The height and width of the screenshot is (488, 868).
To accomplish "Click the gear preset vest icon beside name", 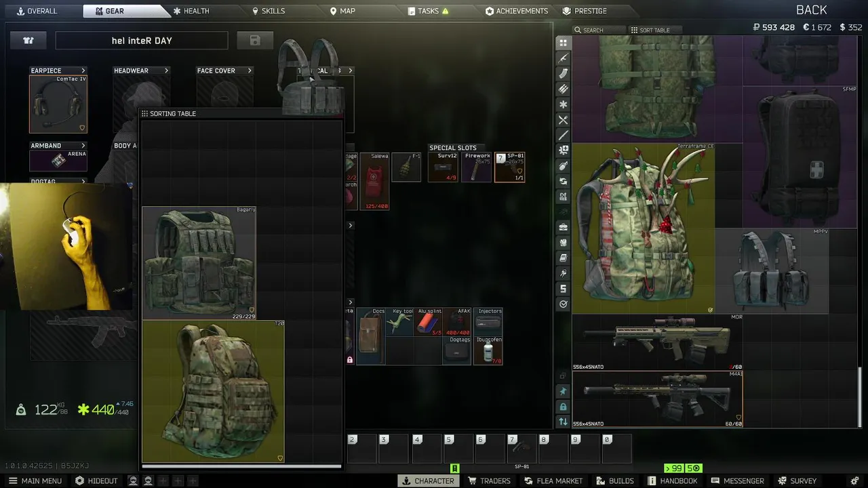I will (x=28, y=41).
